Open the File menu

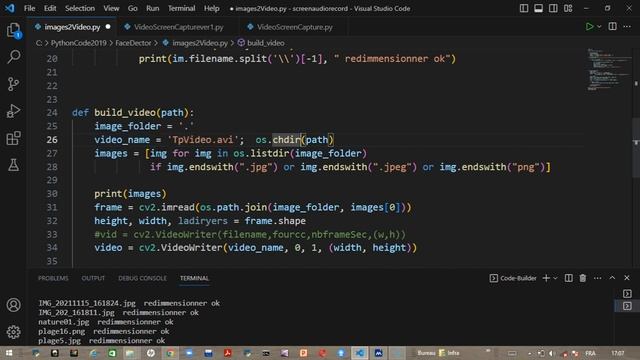[29, 8]
